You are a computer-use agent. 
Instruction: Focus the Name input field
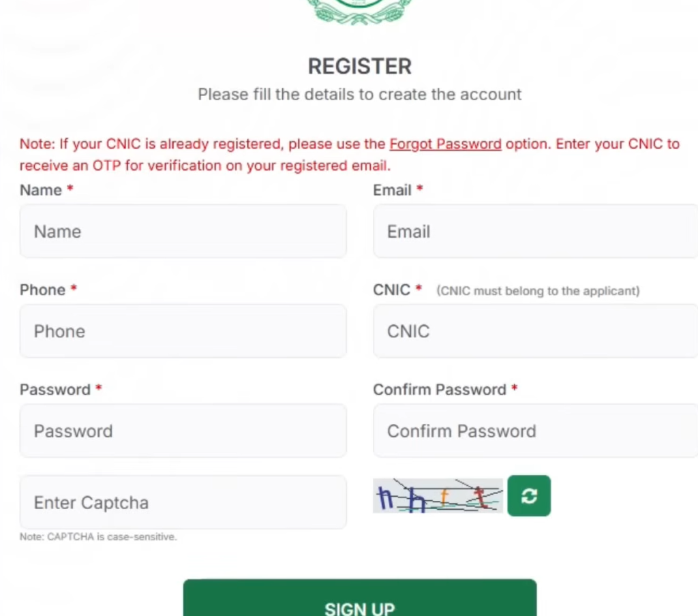coord(183,232)
